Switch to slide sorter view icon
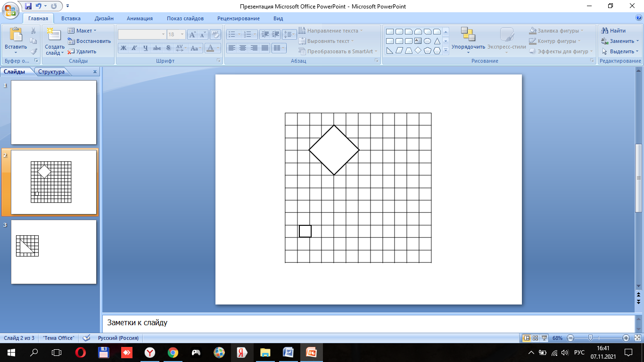Image resolution: width=644 pixels, height=362 pixels. pyautogui.click(x=535, y=338)
